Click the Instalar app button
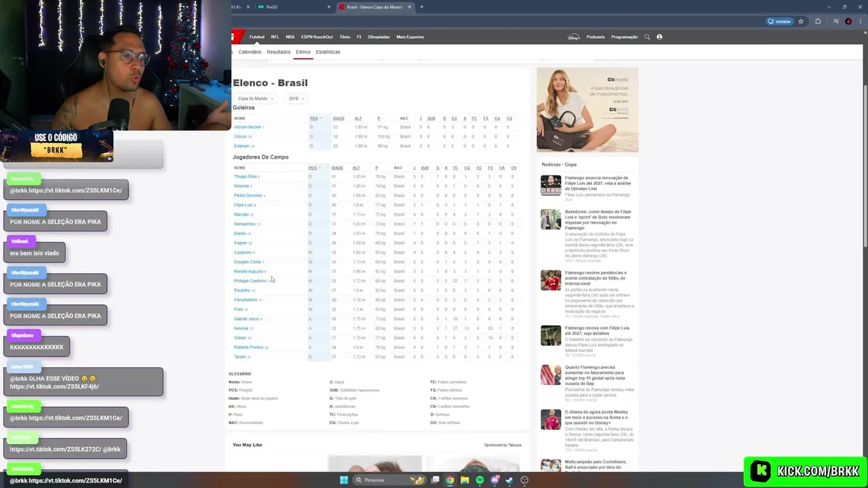The height and width of the screenshot is (488, 868). [780, 21]
